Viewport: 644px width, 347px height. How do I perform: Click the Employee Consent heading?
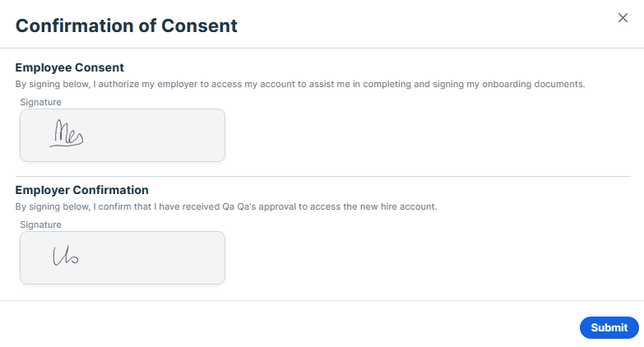click(x=69, y=67)
